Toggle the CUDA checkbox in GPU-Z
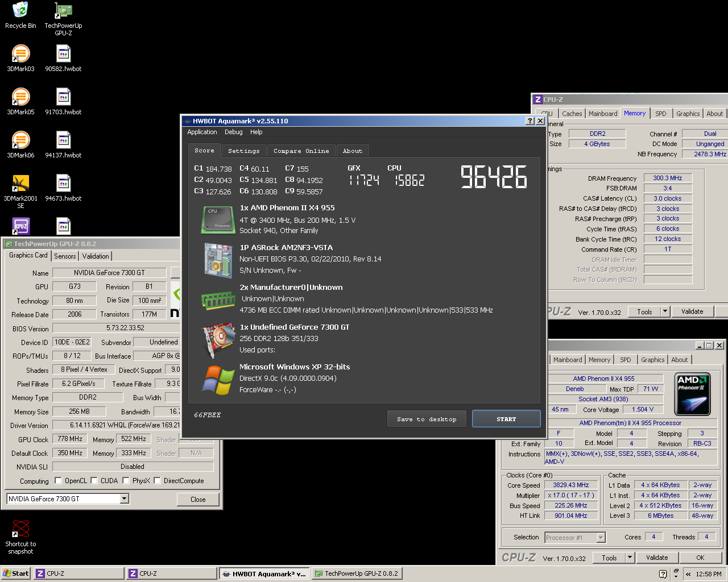Screen dimensions: 728x582 (x=94, y=481)
